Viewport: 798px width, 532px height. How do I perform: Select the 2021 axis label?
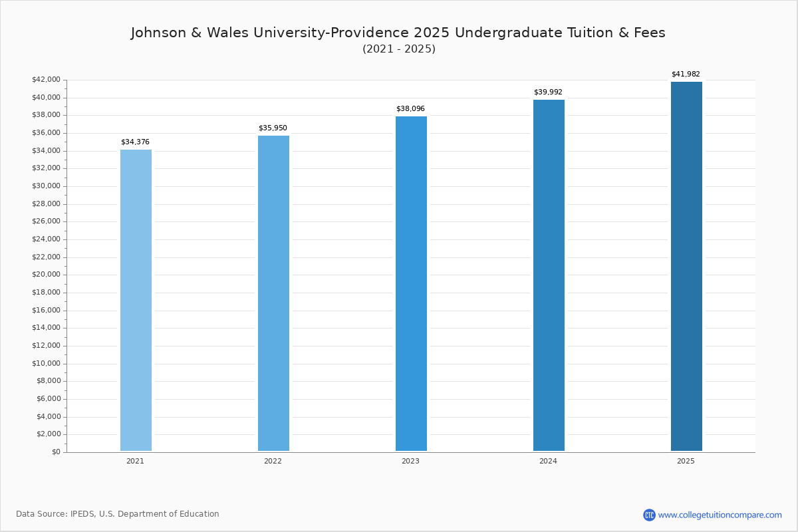click(x=135, y=460)
